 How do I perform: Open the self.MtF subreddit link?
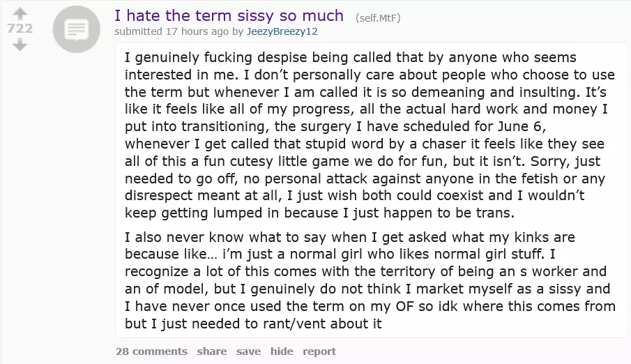378,17
